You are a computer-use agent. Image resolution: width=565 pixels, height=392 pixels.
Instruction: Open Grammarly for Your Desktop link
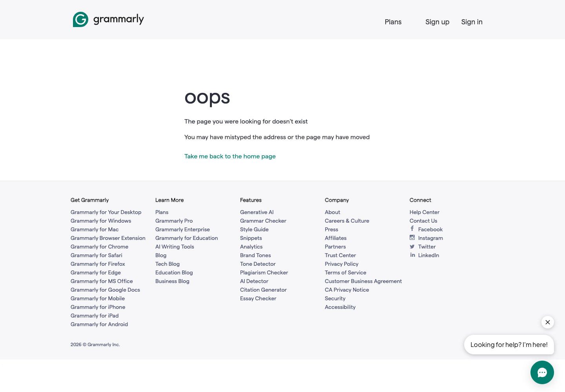click(x=106, y=212)
